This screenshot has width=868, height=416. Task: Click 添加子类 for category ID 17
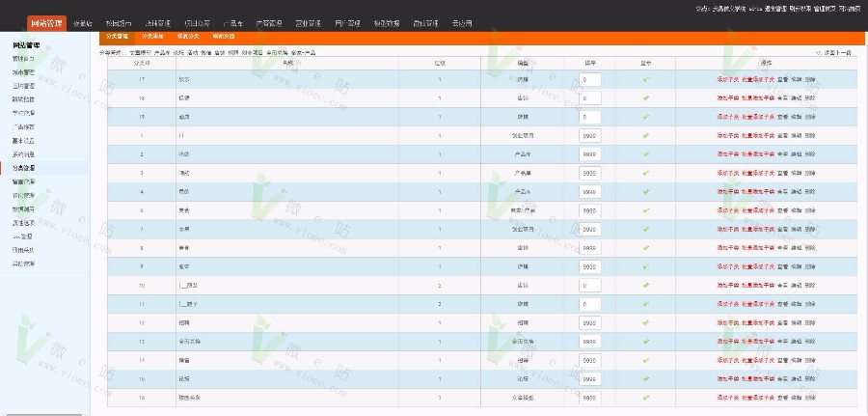pos(728,80)
